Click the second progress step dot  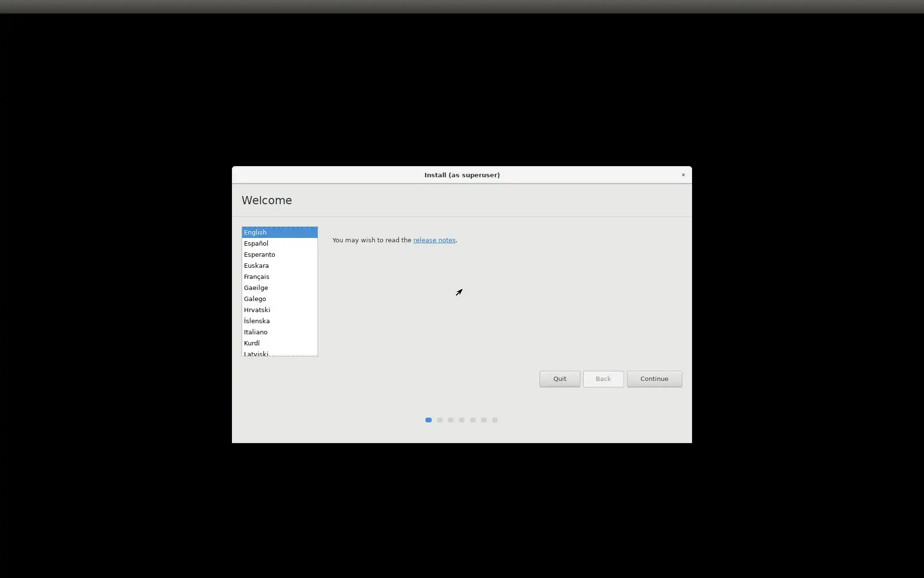(x=439, y=420)
